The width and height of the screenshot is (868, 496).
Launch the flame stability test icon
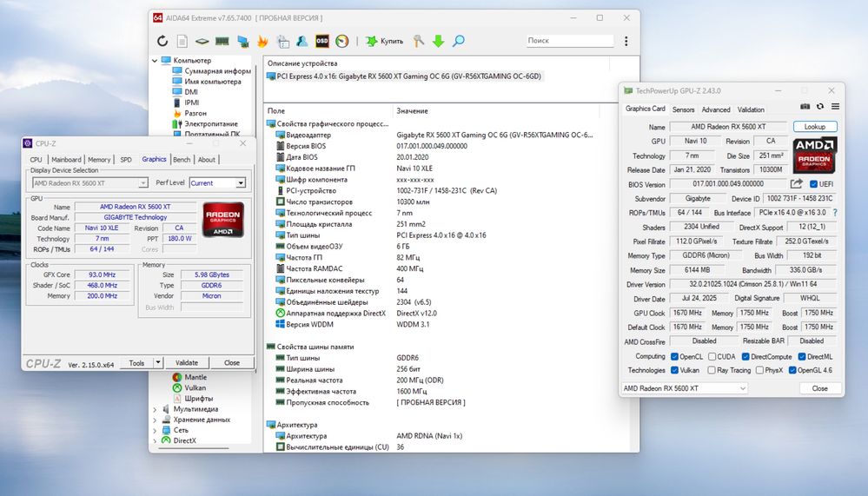(x=262, y=41)
